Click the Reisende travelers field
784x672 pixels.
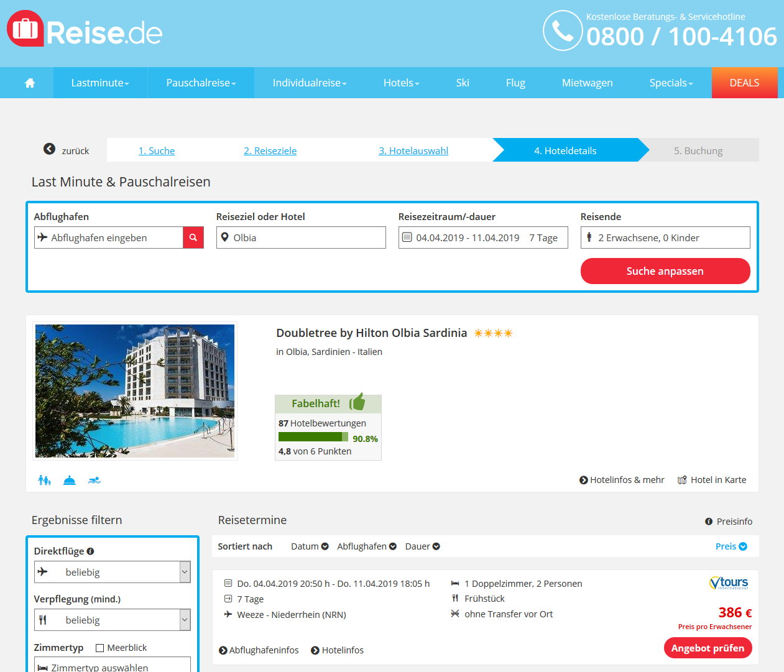pos(665,237)
